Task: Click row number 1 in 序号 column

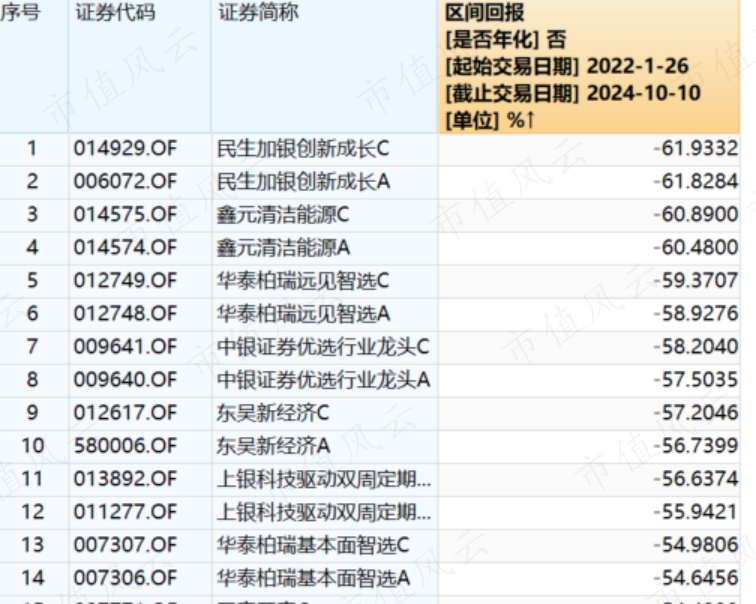Action: pyautogui.click(x=32, y=148)
